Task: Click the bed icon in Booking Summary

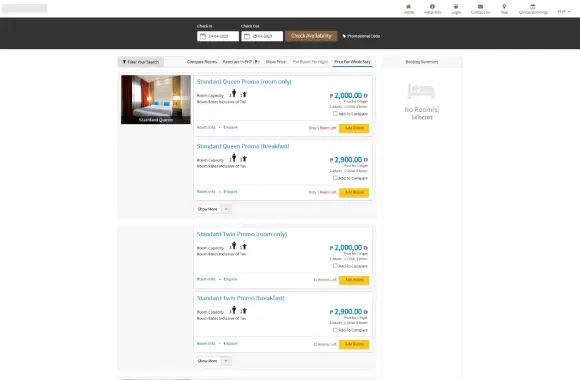Action: point(421,91)
